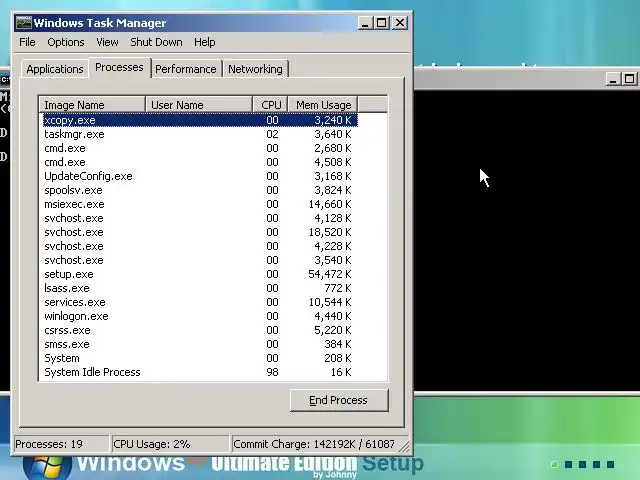Open the Help menu
This screenshot has width=640, height=480.
point(204,42)
